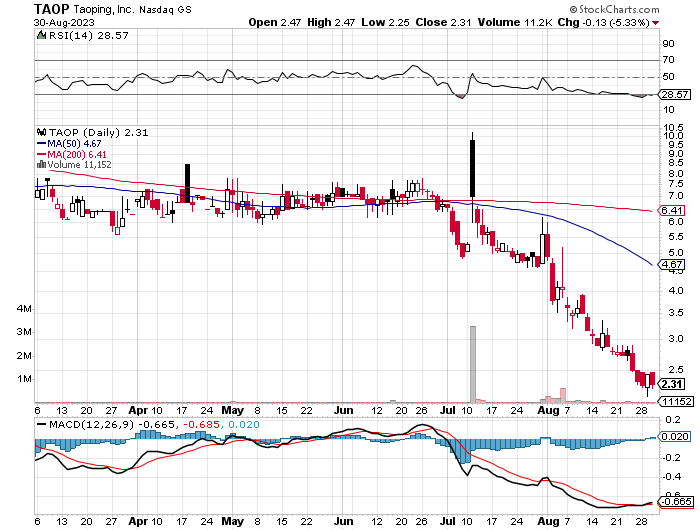Click the tall gray July volume spike bar
This screenshot has width=700, height=530.
click(x=473, y=364)
